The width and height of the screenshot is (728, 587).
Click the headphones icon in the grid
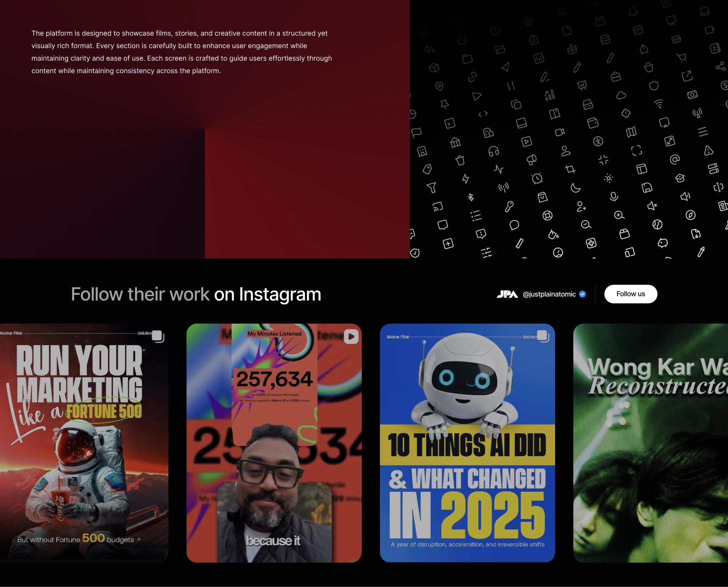pyautogui.click(x=494, y=151)
